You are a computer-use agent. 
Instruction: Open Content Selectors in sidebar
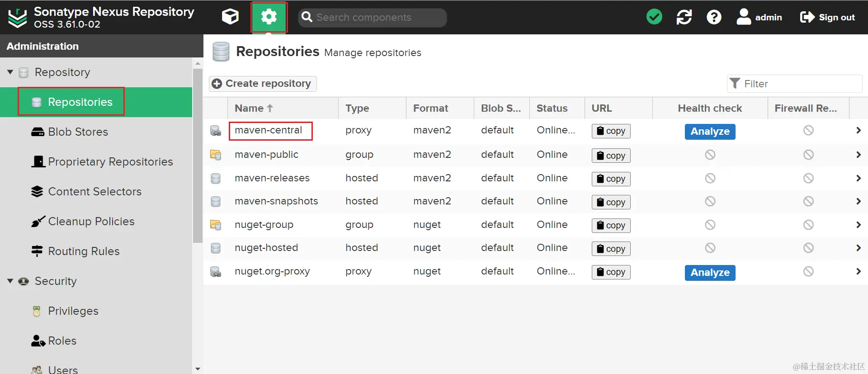(x=96, y=192)
